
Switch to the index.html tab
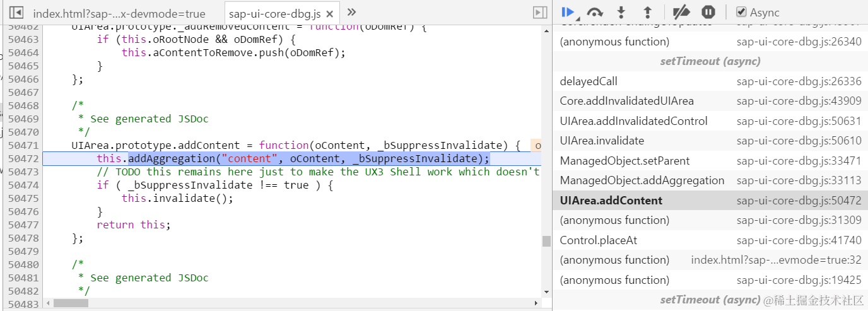(119, 13)
